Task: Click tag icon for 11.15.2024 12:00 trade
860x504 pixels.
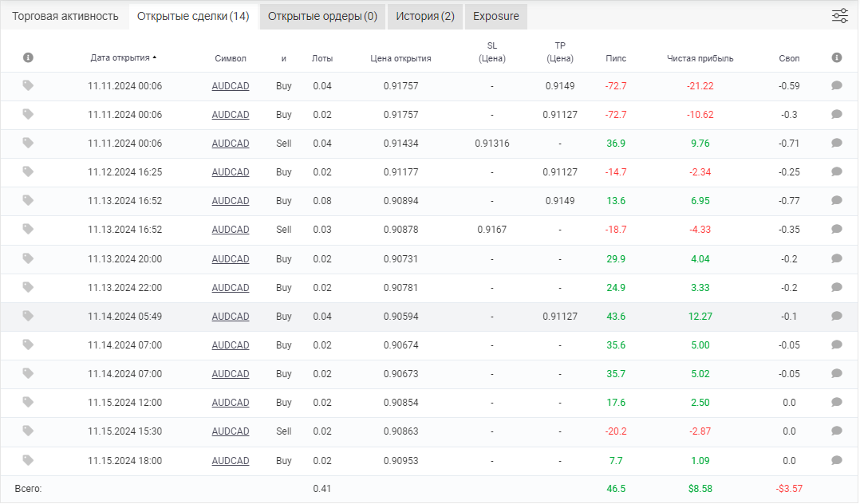Action: [x=28, y=401]
